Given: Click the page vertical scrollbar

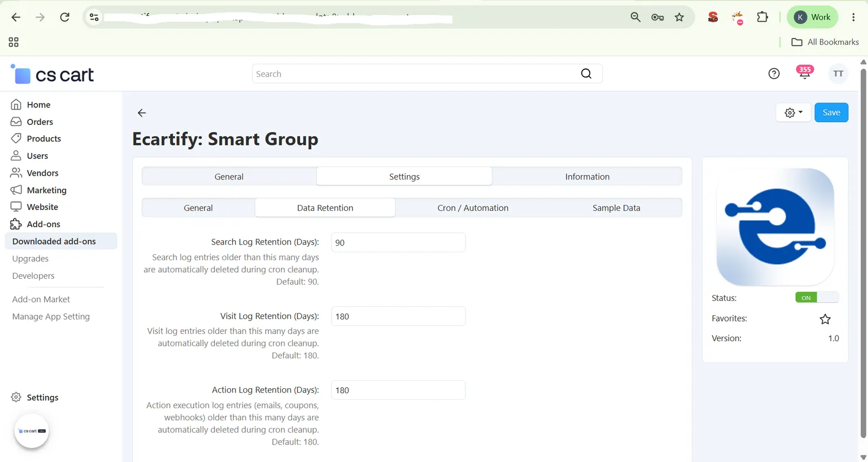Looking at the screenshot, I should coord(863,253).
